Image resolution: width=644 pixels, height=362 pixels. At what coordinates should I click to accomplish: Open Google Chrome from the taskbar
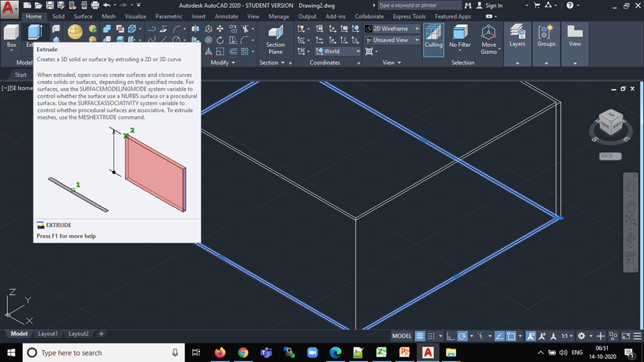coord(243,353)
